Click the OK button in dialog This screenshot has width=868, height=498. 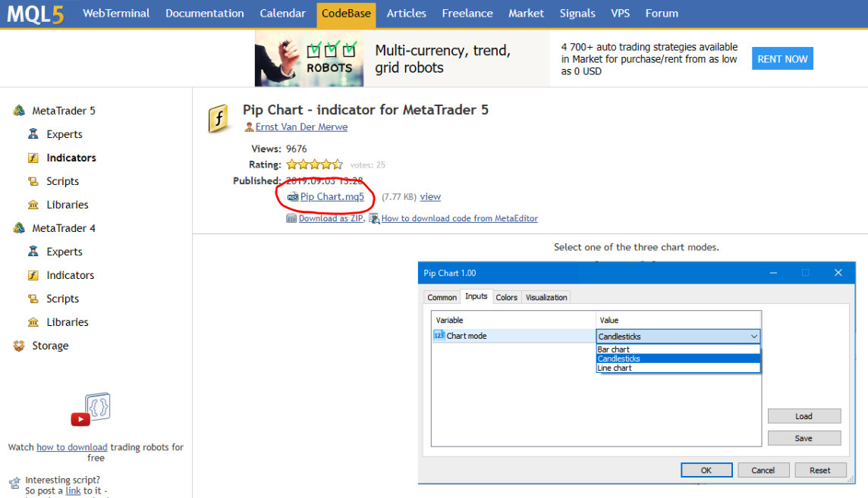tap(706, 470)
